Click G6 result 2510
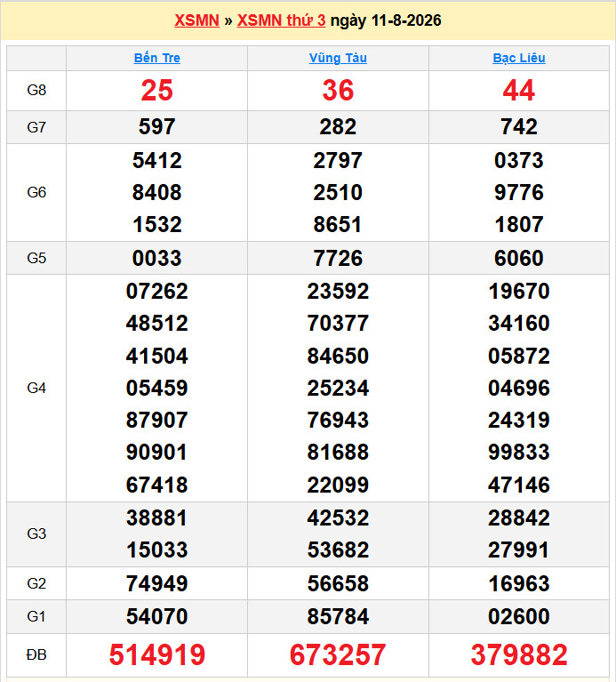 [338, 192]
